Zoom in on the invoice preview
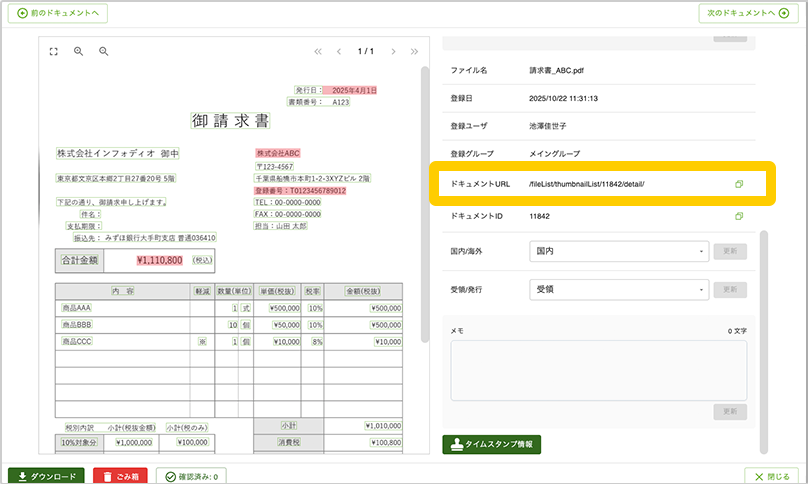808x484 pixels. pyautogui.click(x=78, y=51)
